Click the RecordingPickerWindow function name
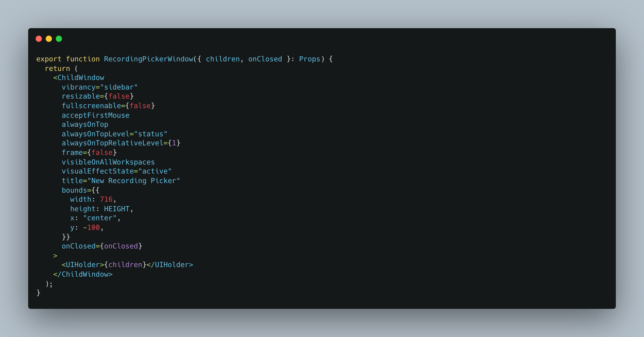Image resolution: width=644 pixels, height=337 pixels. click(148, 59)
